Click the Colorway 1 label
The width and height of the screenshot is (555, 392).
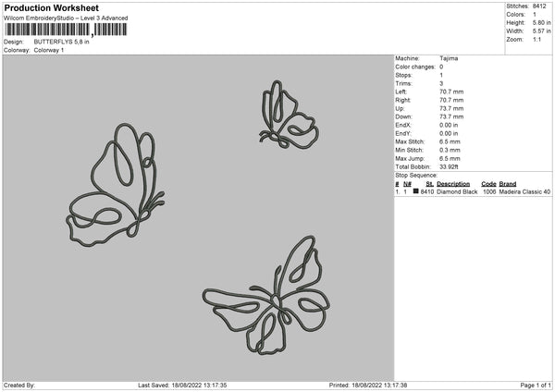pos(49,50)
